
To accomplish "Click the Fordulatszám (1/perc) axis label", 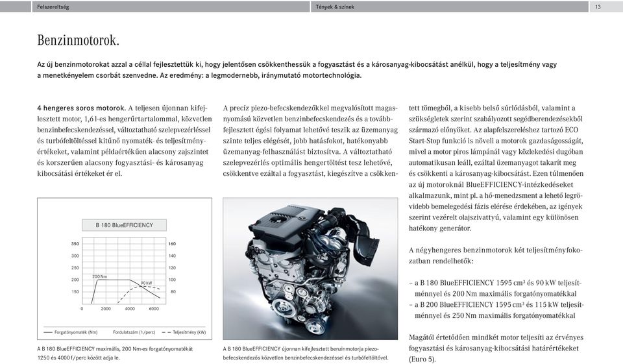I will pyautogui.click(x=134, y=332).
